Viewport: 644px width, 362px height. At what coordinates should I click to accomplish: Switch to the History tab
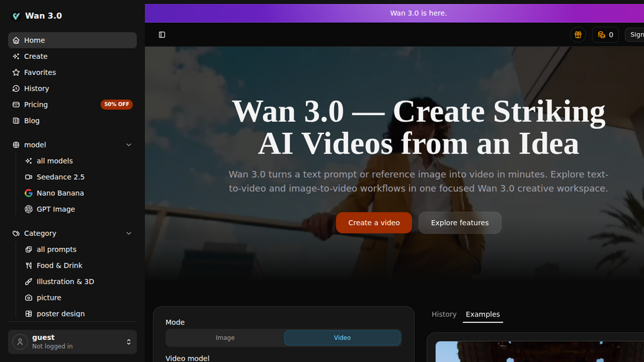click(444, 314)
